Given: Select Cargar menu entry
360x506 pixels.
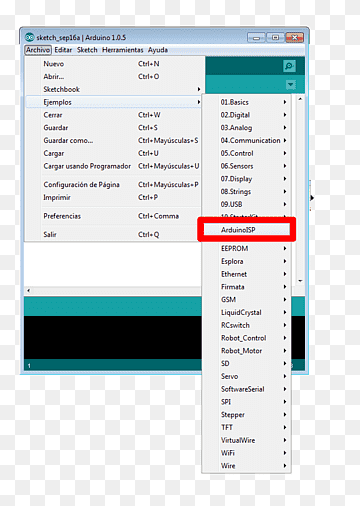Looking at the screenshot, I should pyautogui.click(x=114, y=153).
